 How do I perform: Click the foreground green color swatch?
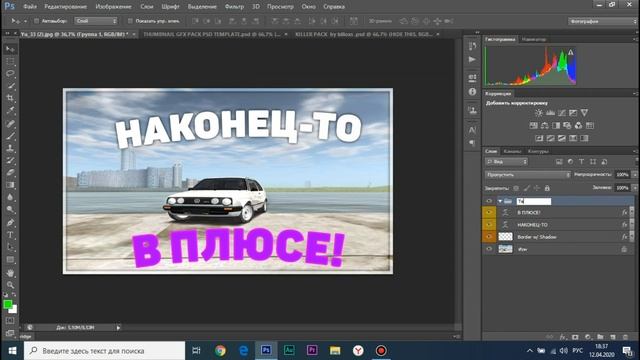(x=7, y=304)
